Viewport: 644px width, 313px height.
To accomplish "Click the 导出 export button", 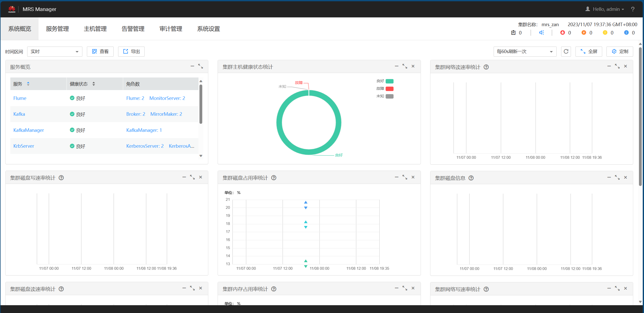I will click(x=131, y=52).
